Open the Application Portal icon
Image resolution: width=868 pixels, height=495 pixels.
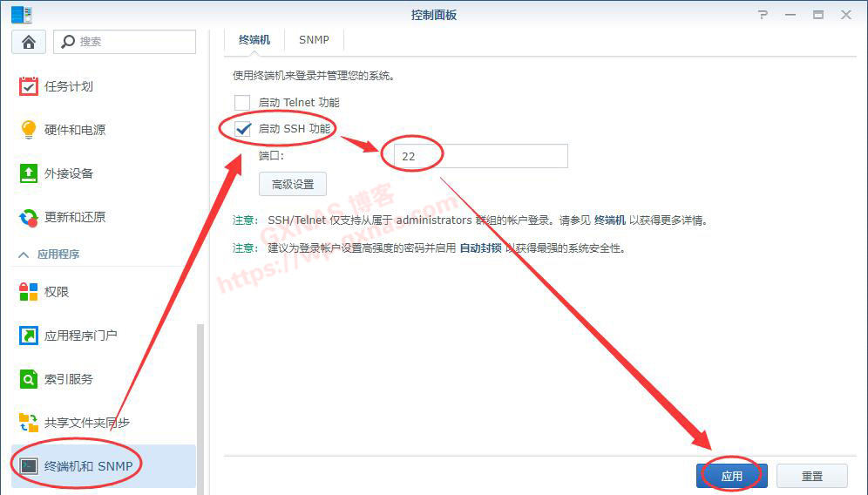click(28, 336)
